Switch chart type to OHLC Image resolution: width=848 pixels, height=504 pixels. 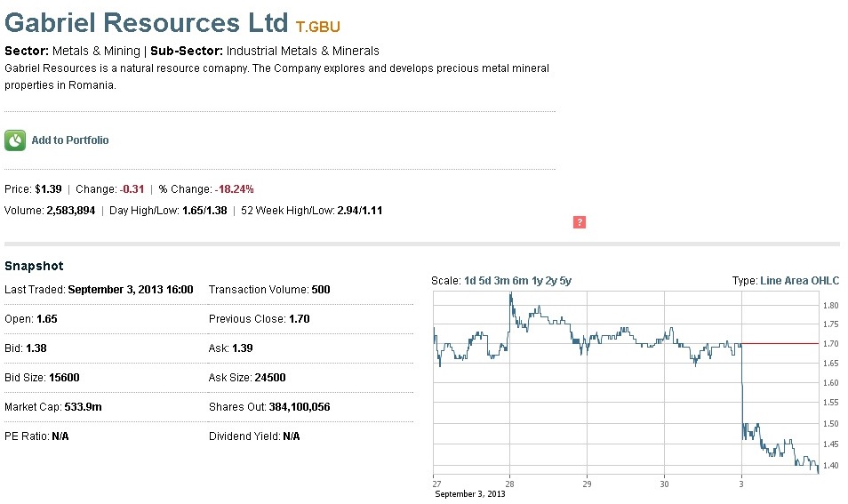[x=825, y=281]
